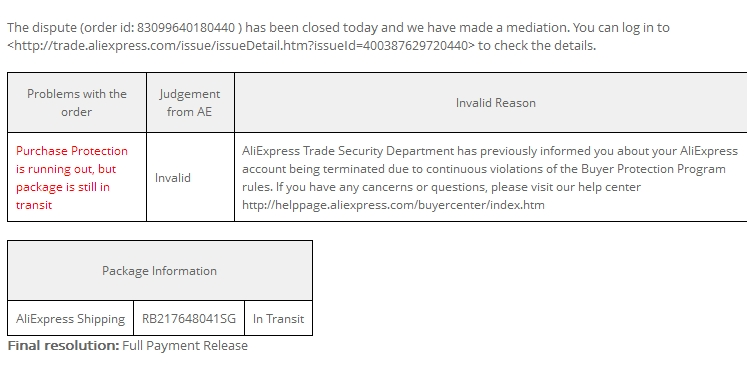Click the 'AliExpress Shipping' cell
This screenshot has width=747, height=369.
click(x=71, y=319)
